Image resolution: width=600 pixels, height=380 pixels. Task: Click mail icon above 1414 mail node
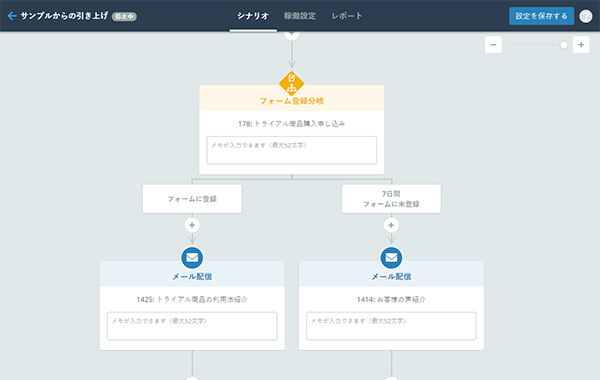[391, 258]
